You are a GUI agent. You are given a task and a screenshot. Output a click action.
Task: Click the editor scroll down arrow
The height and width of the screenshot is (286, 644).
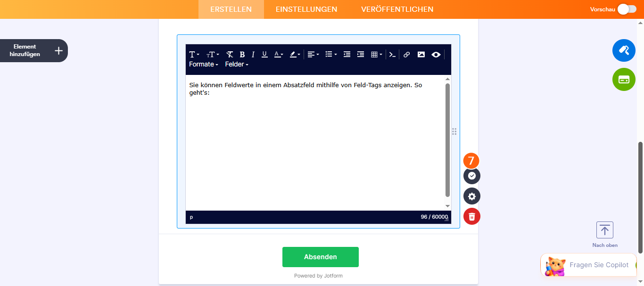click(x=448, y=206)
